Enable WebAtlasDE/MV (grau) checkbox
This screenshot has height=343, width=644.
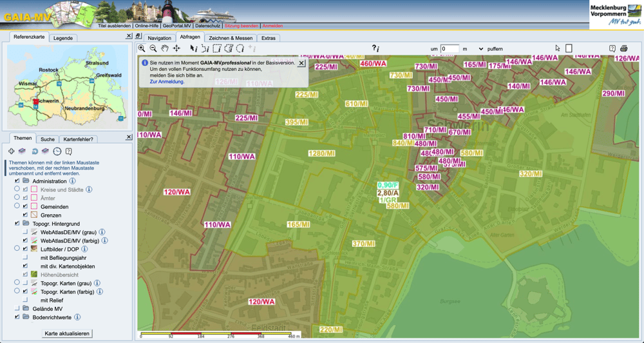point(26,232)
